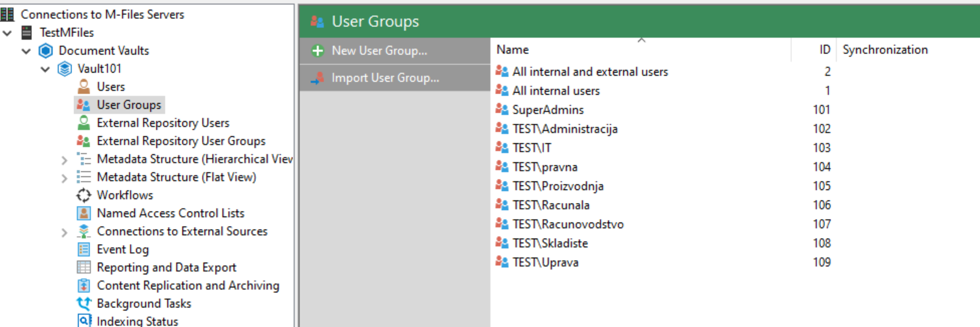Click the Event Log icon

84,249
